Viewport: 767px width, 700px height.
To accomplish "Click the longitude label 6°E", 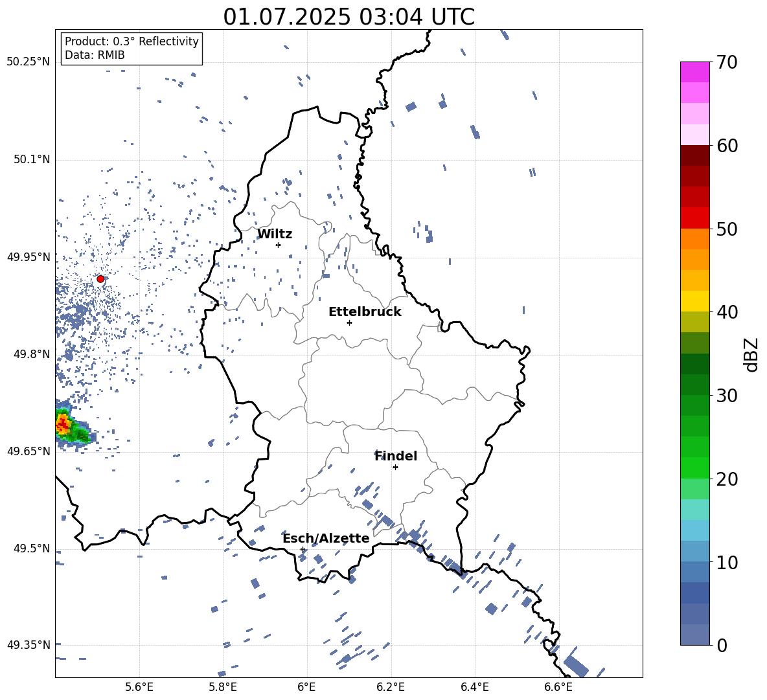I will point(306,687).
